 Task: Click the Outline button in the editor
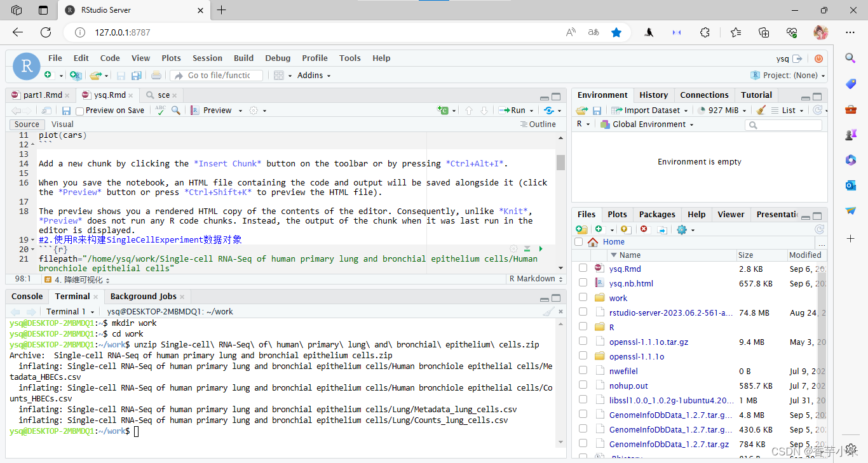click(538, 124)
